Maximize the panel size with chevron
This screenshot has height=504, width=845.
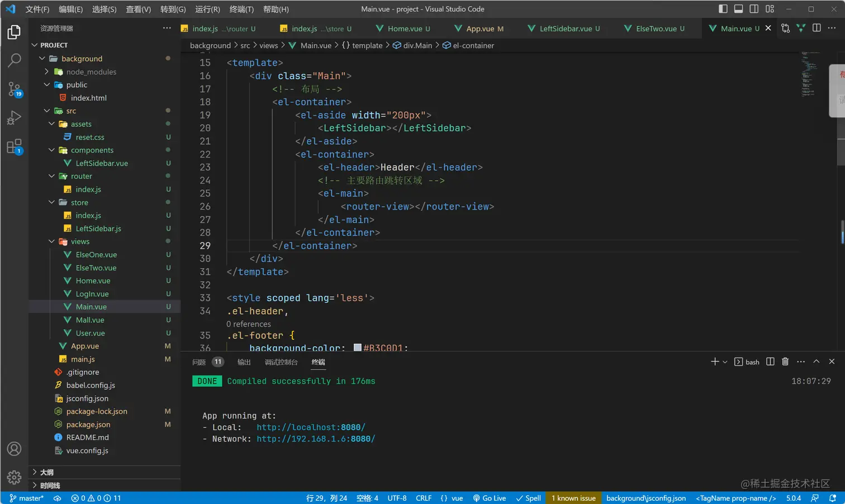click(816, 362)
